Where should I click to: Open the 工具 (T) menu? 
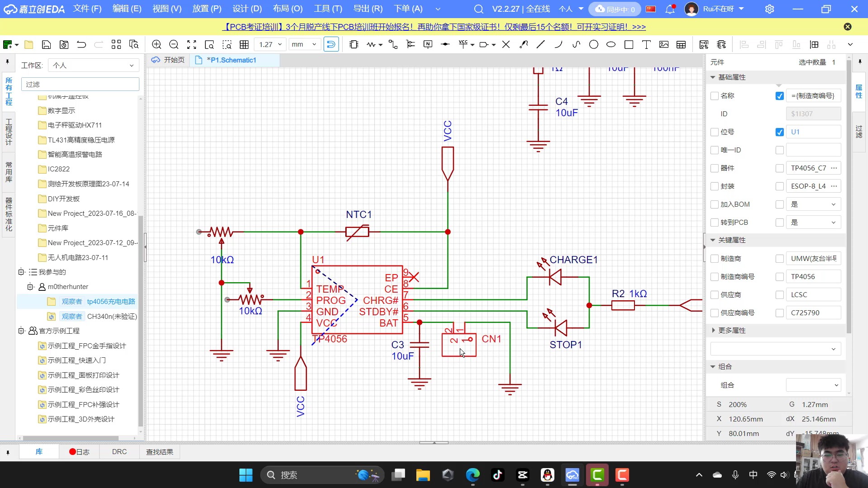coord(328,9)
